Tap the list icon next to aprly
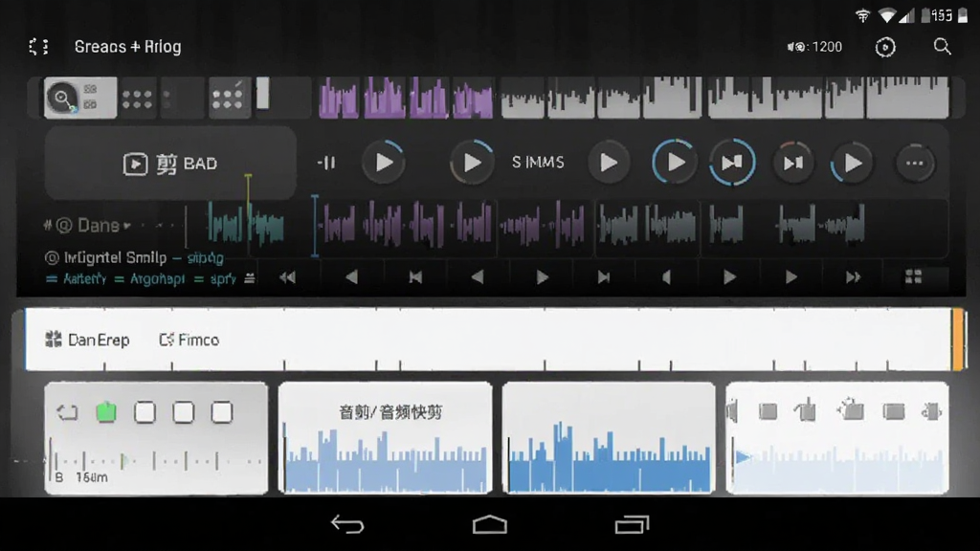Image resolution: width=980 pixels, height=551 pixels. pos(250,278)
